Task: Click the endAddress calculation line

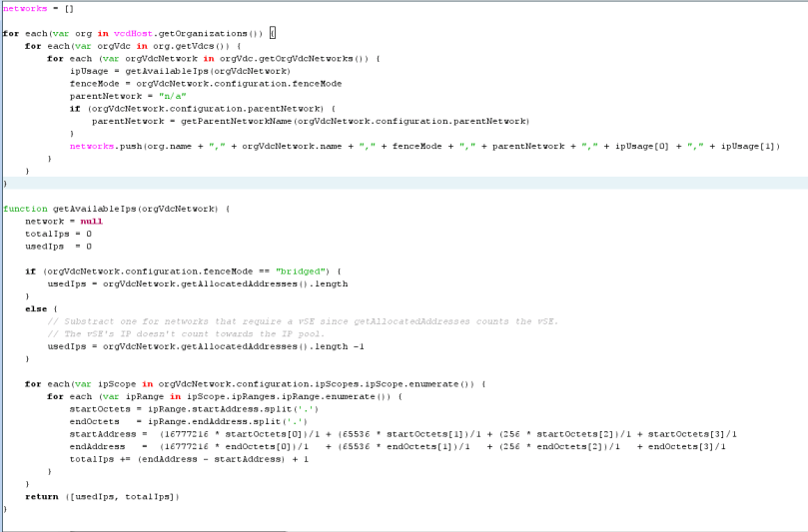Action: [400, 446]
